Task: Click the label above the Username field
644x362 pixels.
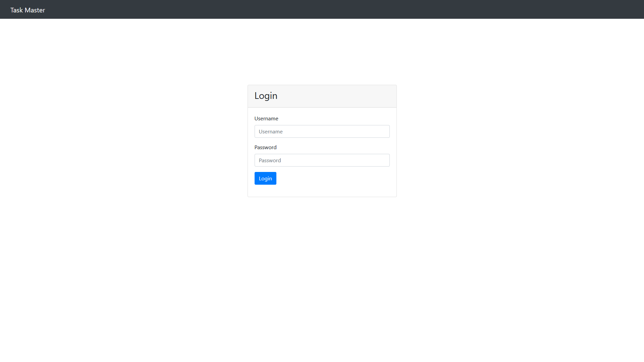Action: coord(266,119)
